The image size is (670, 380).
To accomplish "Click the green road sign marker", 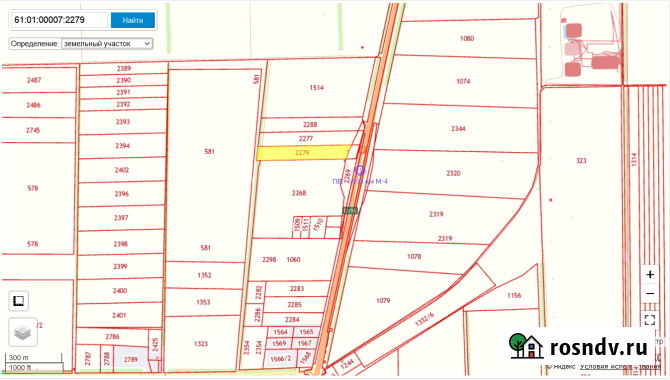I will (x=350, y=210).
